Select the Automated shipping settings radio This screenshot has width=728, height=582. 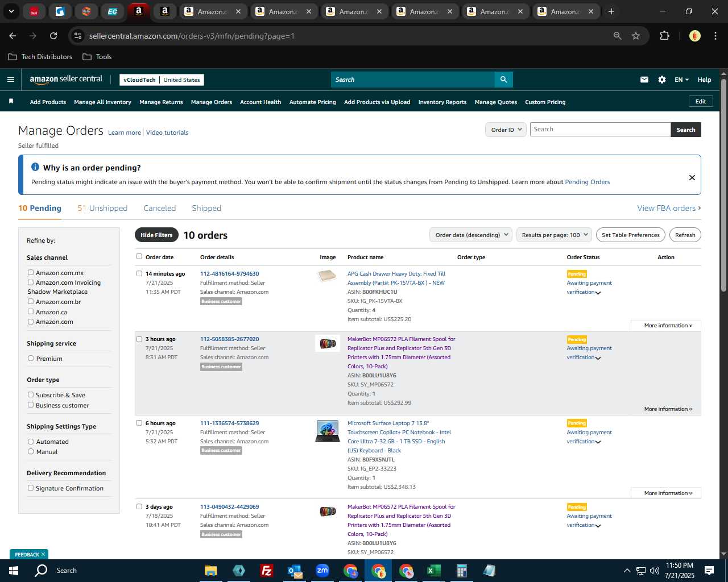(x=31, y=442)
